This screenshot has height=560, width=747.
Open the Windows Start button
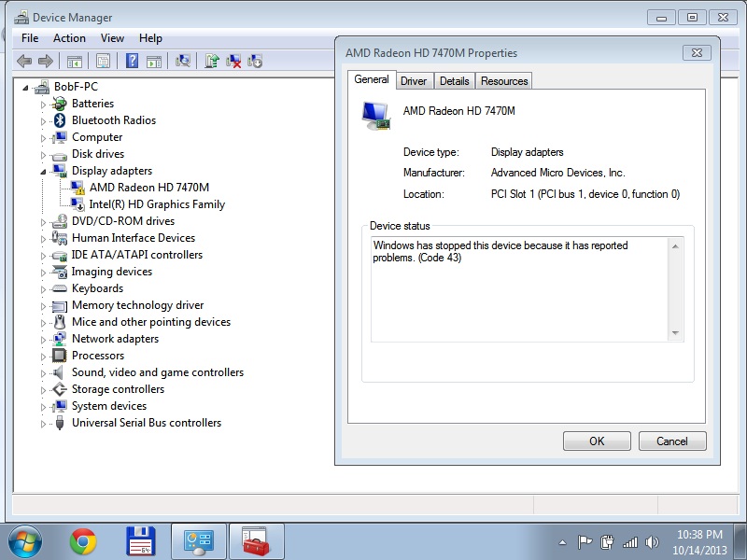coord(25,541)
